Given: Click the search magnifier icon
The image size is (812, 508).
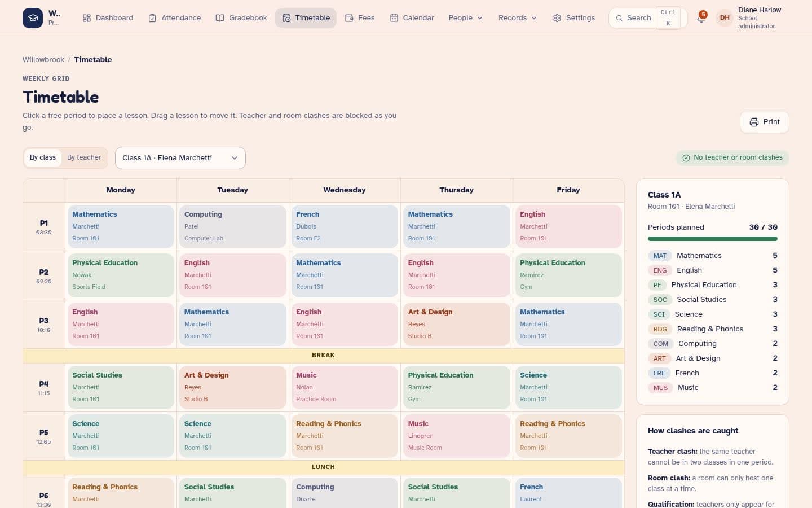Looking at the screenshot, I should click(619, 18).
